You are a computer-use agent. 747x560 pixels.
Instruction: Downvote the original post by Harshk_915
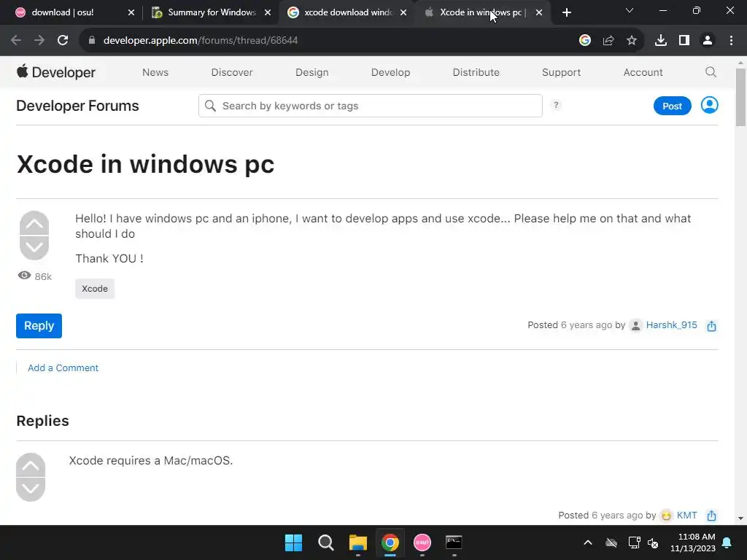point(34,248)
